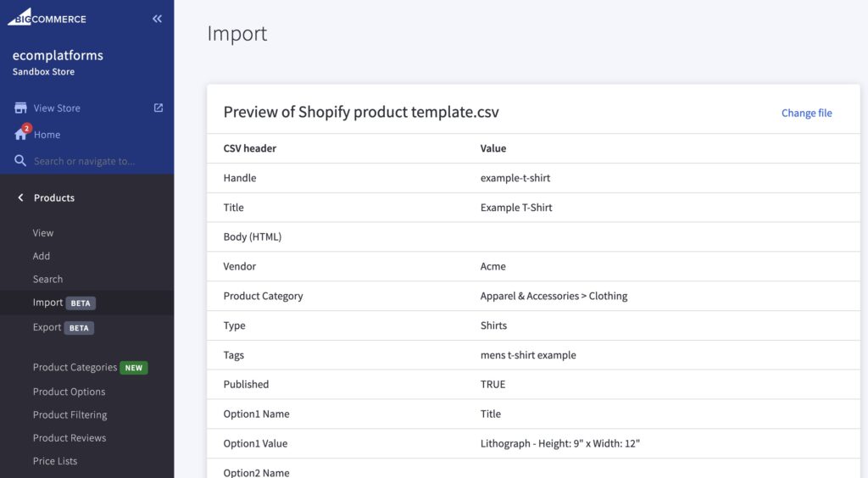Collapse sidebar with double chevron icon
Image resolution: width=868 pixels, height=478 pixels.
click(x=157, y=19)
